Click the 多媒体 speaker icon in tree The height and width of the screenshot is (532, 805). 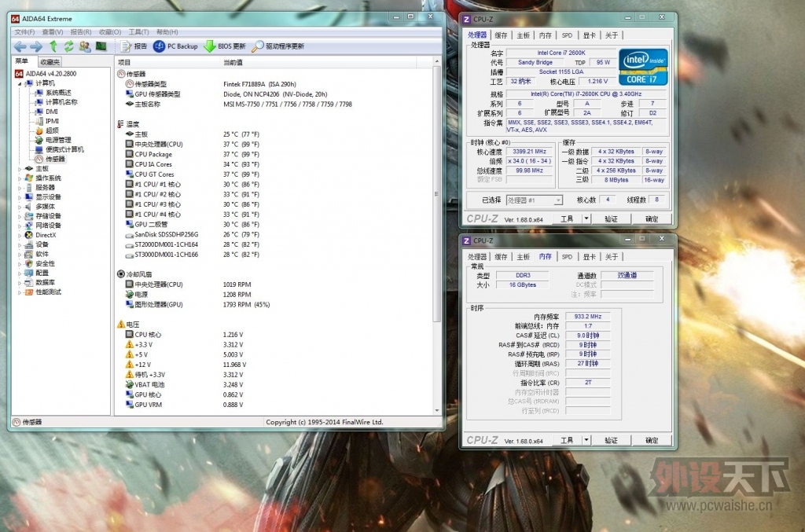(x=29, y=206)
